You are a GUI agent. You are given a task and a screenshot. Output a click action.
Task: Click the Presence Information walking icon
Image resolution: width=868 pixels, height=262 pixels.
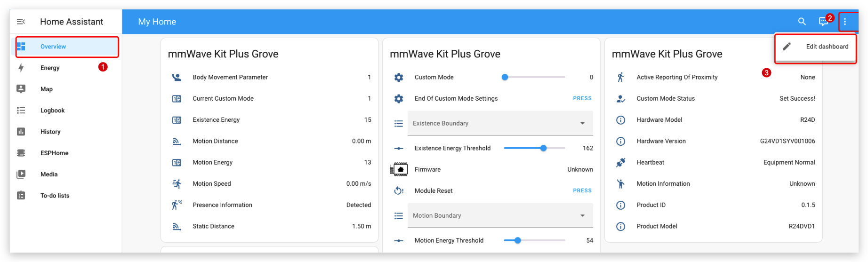click(x=177, y=205)
